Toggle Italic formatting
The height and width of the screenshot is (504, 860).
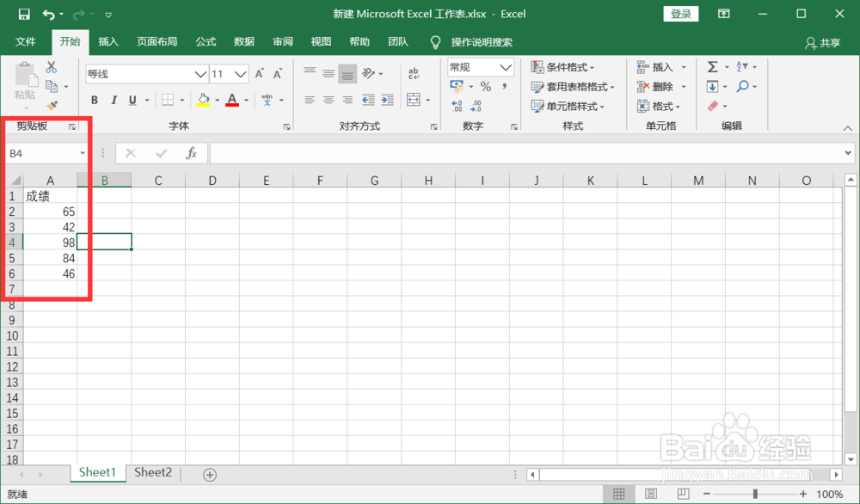click(x=114, y=100)
